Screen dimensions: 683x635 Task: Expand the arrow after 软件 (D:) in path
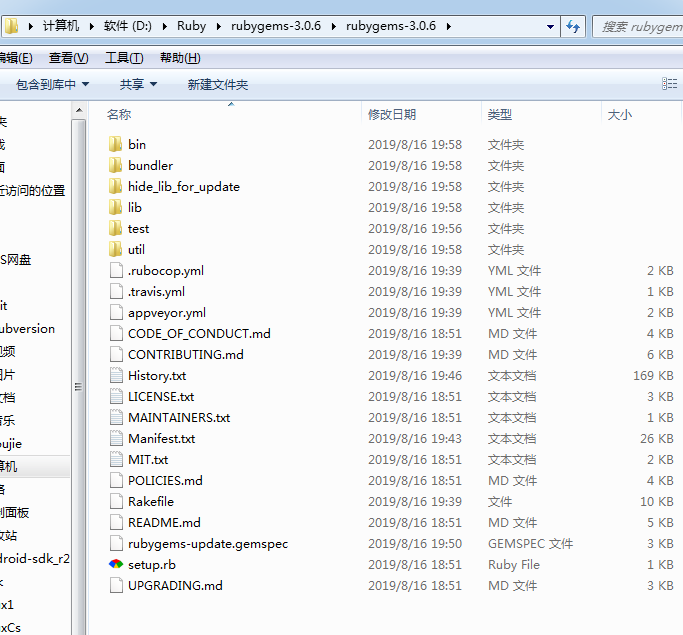165,26
